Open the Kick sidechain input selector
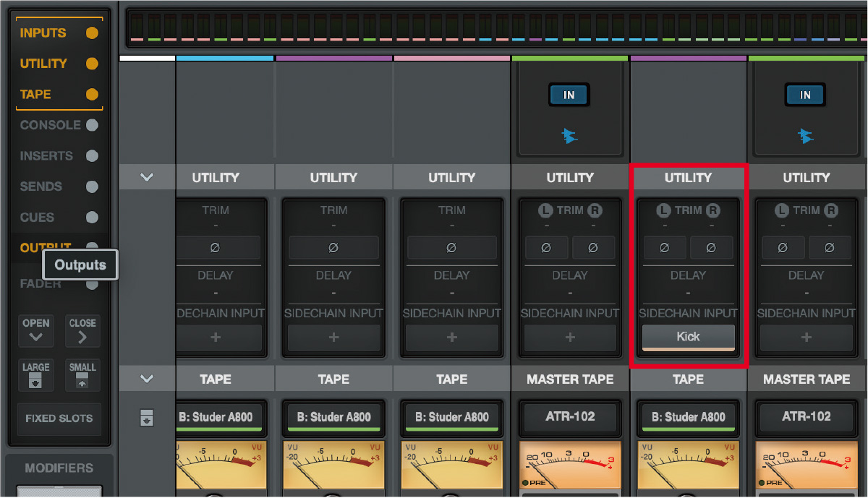868x498 pixels. pyautogui.click(x=688, y=337)
